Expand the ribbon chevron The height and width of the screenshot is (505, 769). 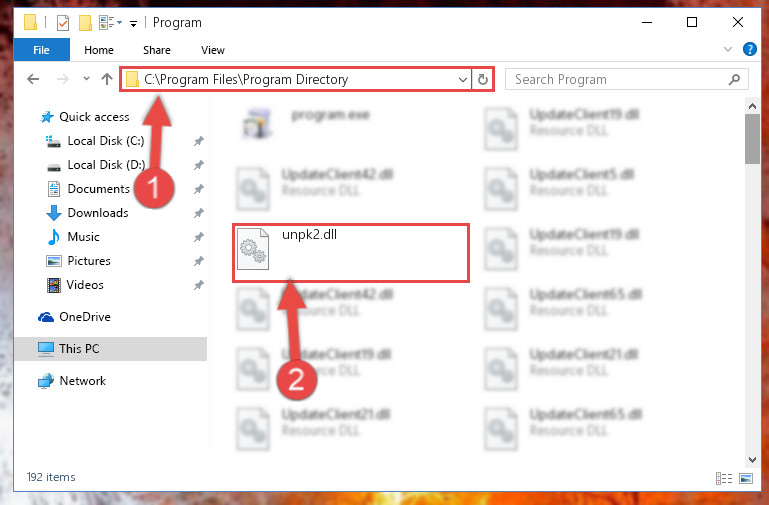pyautogui.click(x=728, y=49)
